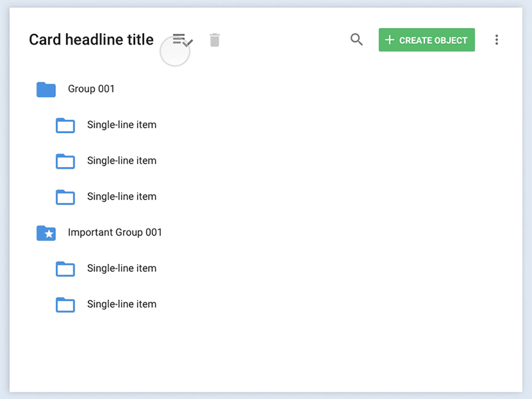Expand the Group 001 tree entry

(90, 88)
